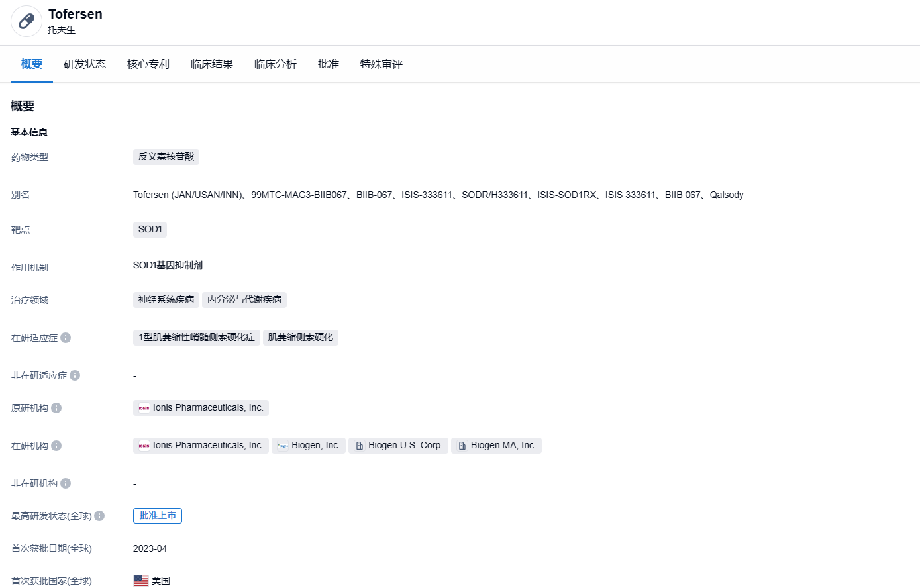This screenshot has height=588, width=920.
Task: Go to the 临床分析 tab
Action: click(276, 64)
